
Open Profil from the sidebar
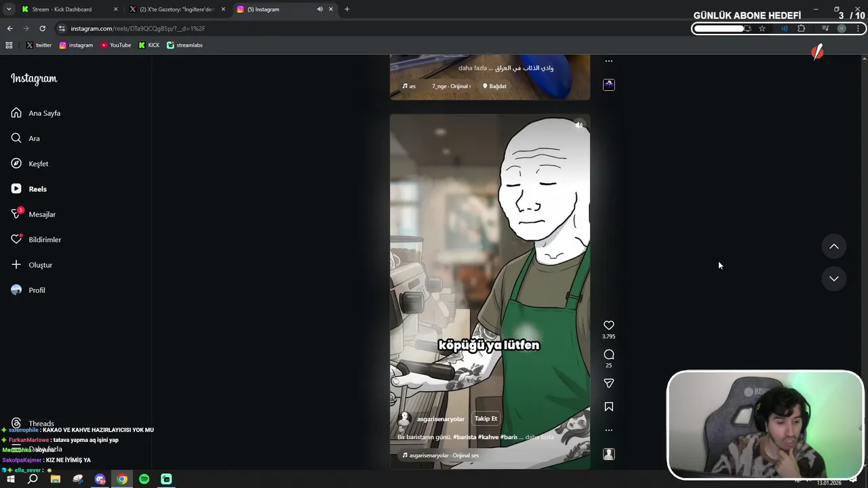28,290
